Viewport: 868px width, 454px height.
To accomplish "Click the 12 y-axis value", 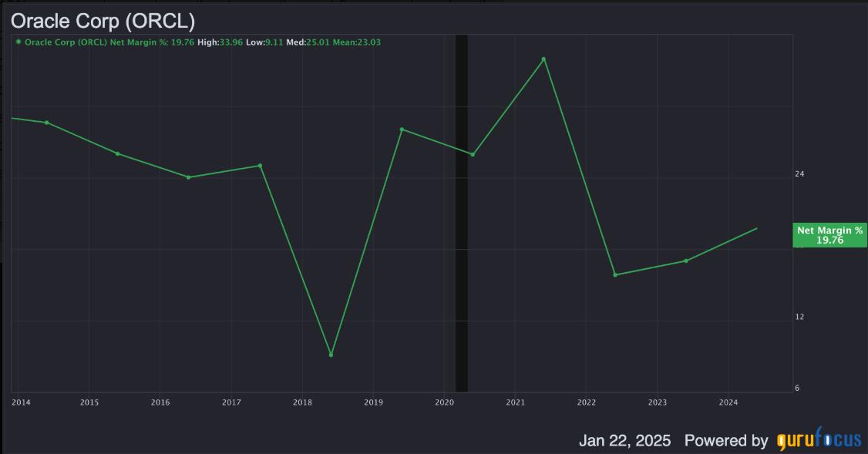I will (799, 317).
